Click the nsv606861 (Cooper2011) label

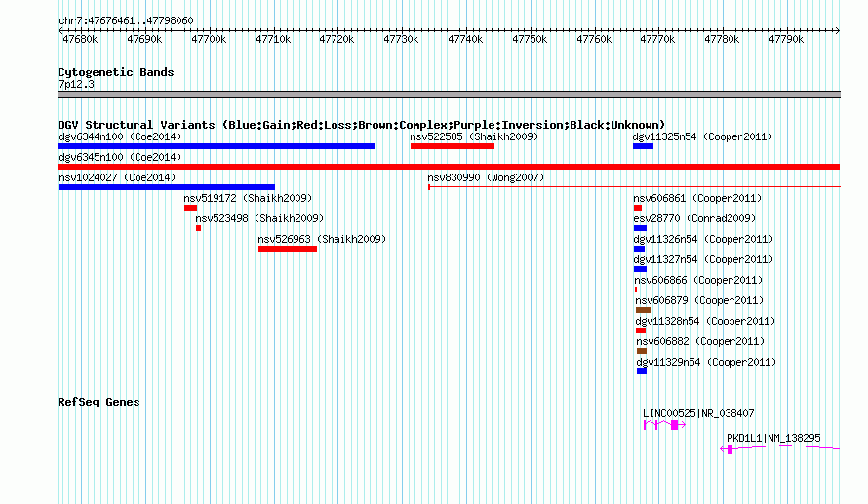[x=697, y=198]
